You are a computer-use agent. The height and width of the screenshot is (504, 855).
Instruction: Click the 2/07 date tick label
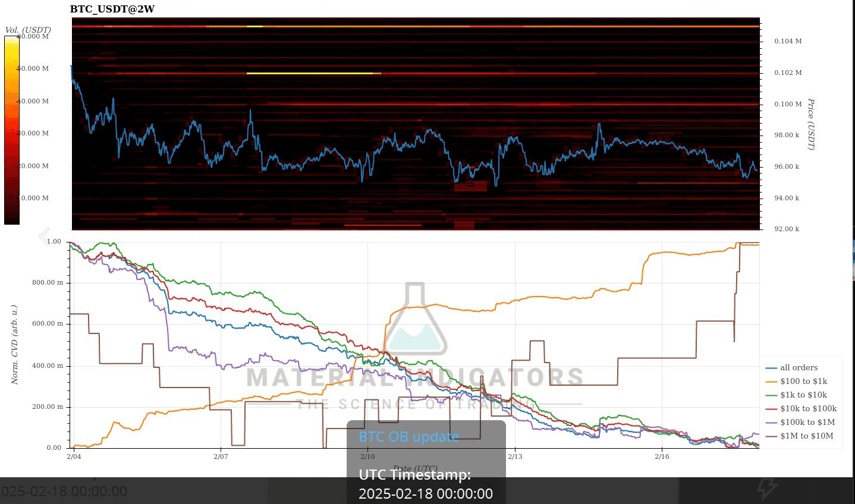pyautogui.click(x=221, y=456)
